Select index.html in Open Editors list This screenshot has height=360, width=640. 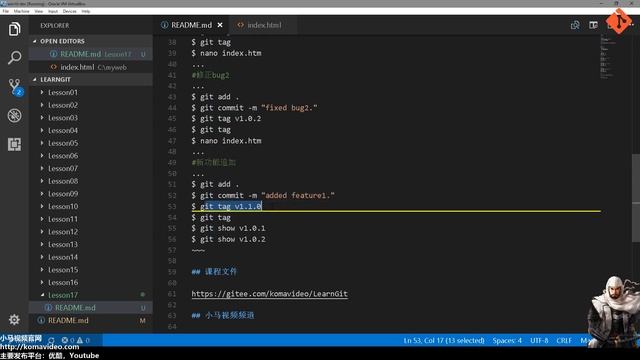click(91, 67)
